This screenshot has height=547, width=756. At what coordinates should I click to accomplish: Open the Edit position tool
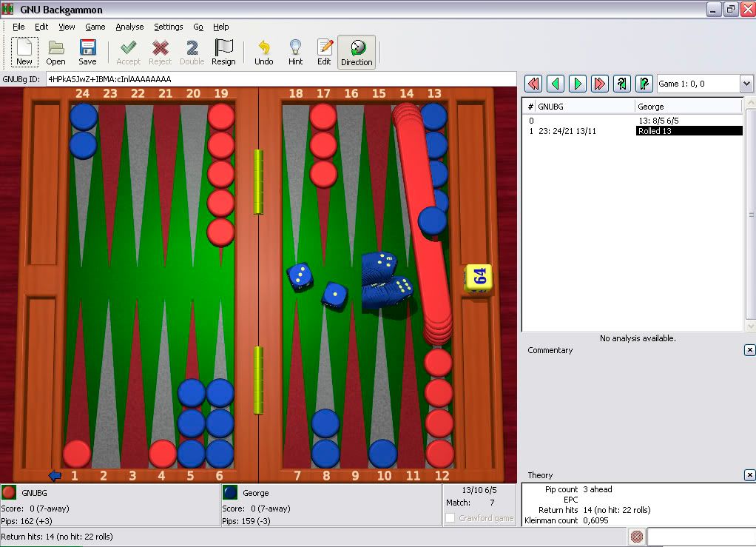pyautogui.click(x=324, y=53)
